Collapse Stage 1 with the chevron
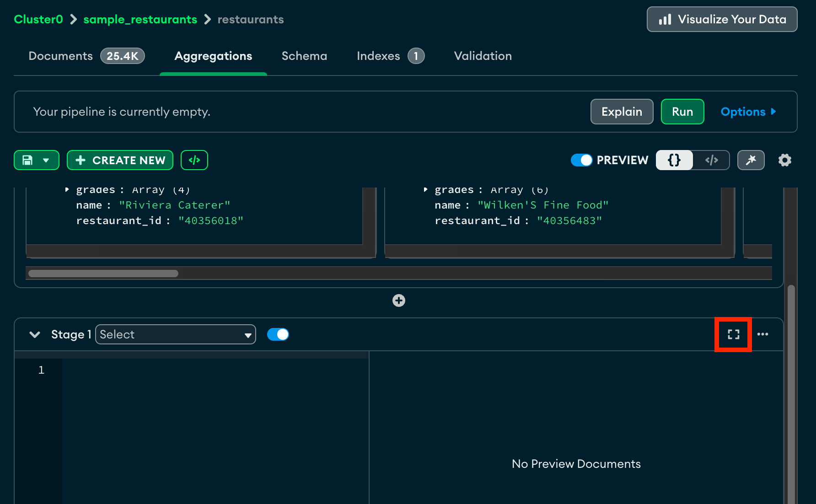This screenshot has height=504, width=816. point(35,334)
